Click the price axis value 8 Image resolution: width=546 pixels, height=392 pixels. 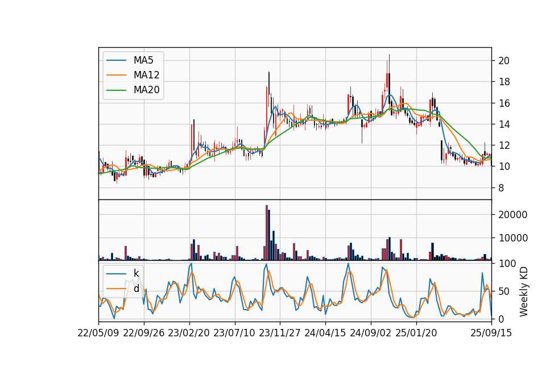501,188
